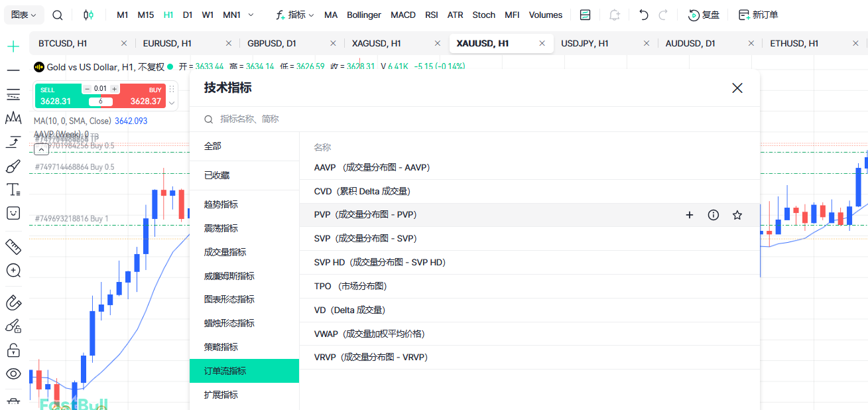The image size is (868, 410).
Task: Select 趋势指标 category in indicator list
Action: click(221, 204)
